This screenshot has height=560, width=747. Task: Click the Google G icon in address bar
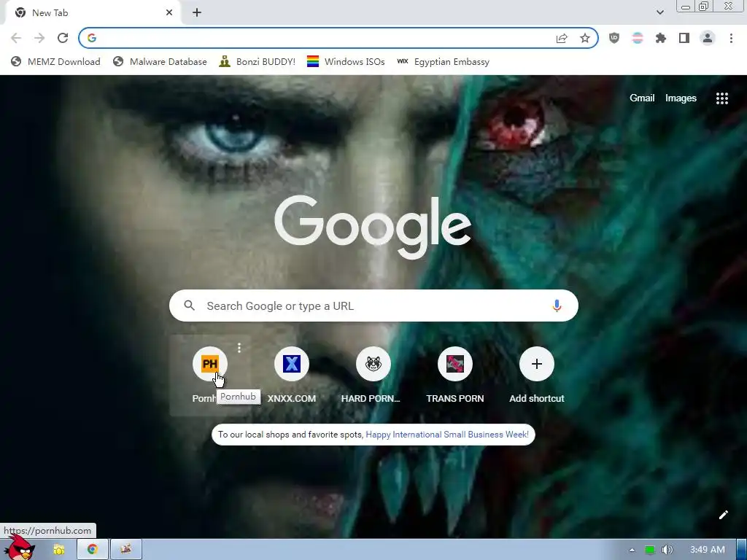point(92,38)
